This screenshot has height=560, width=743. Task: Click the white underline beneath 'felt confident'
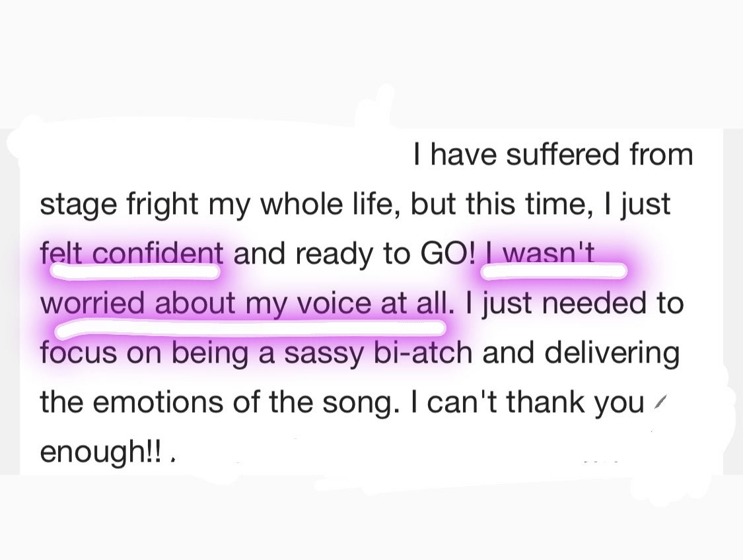[135, 271]
